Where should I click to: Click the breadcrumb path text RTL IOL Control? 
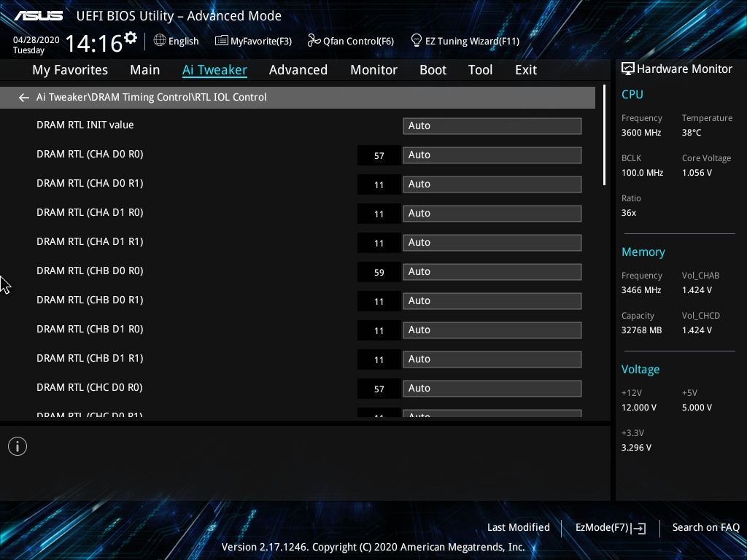coord(231,97)
